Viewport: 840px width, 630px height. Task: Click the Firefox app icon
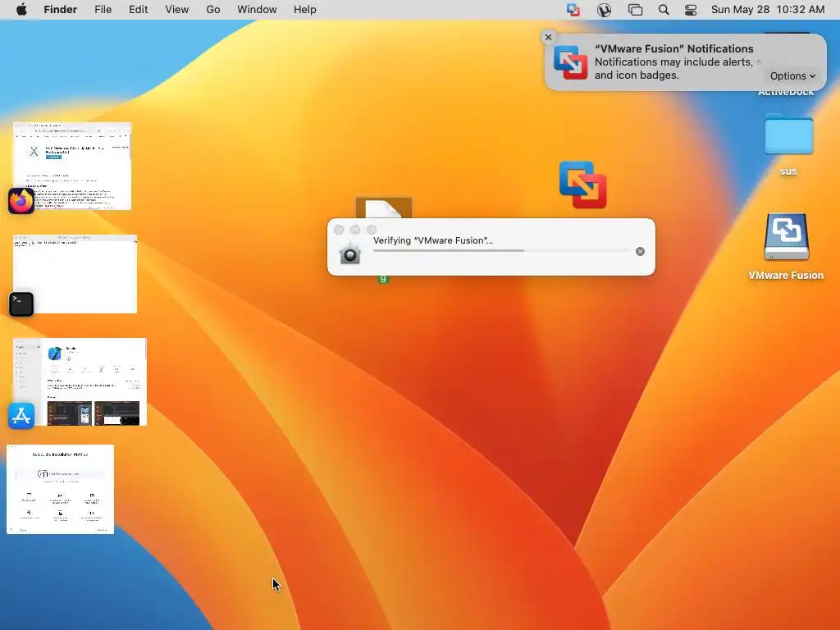click(x=21, y=201)
